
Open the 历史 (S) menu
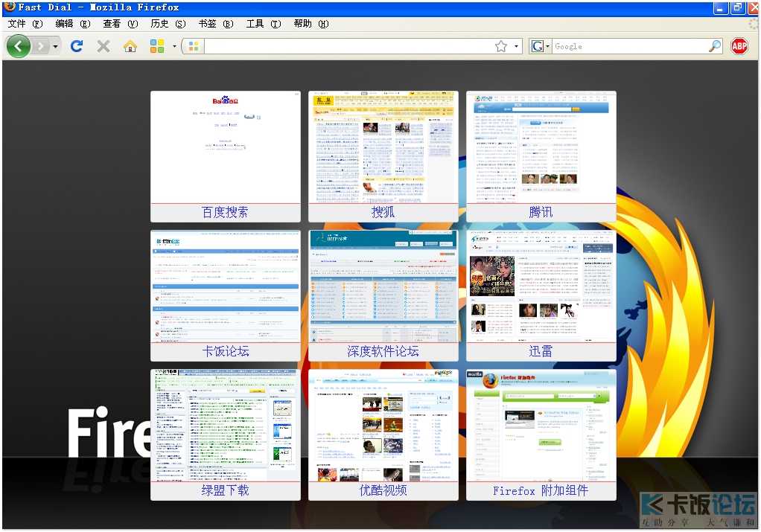(x=168, y=24)
